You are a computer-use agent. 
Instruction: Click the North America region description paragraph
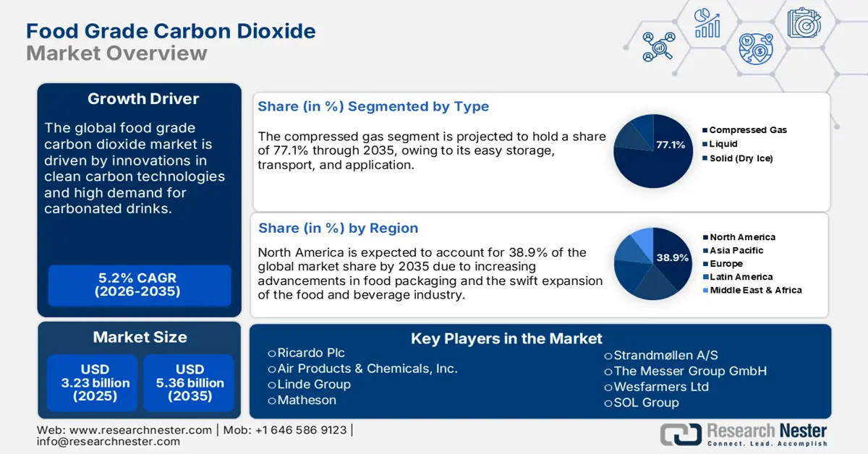pos(430,273)
